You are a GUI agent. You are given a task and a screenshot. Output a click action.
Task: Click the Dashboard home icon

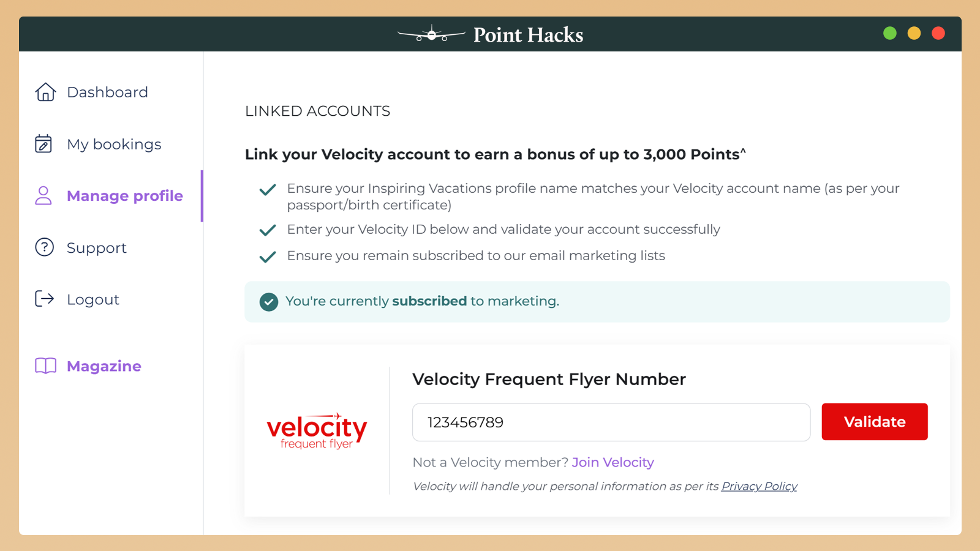45,92
